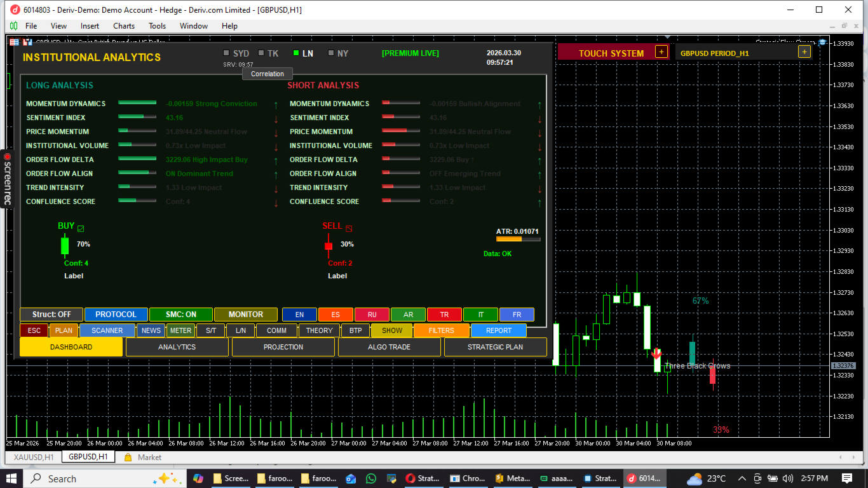Viewport: 868px width, 488px height.
Task: Open the File menu
Action: [31, 26]
